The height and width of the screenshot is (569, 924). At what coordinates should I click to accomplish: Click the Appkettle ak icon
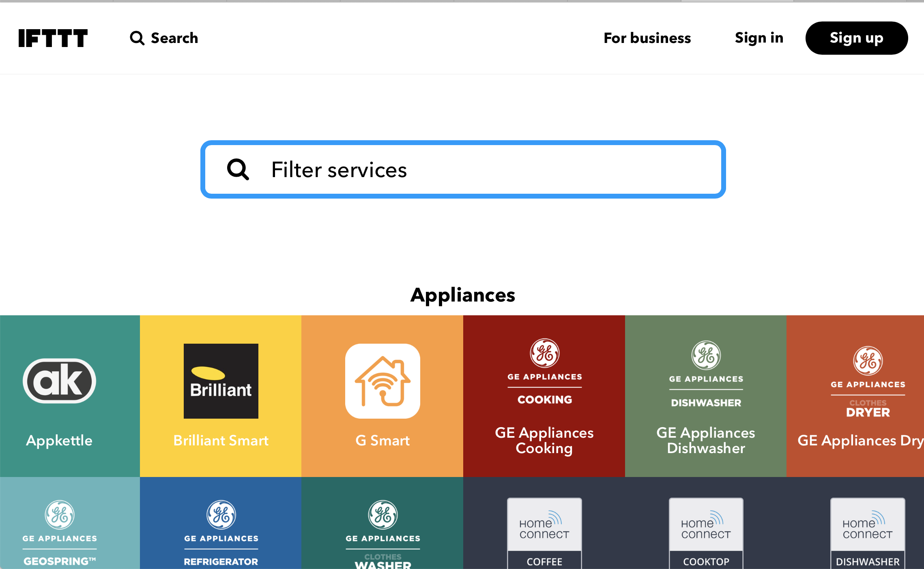point(60,381)
